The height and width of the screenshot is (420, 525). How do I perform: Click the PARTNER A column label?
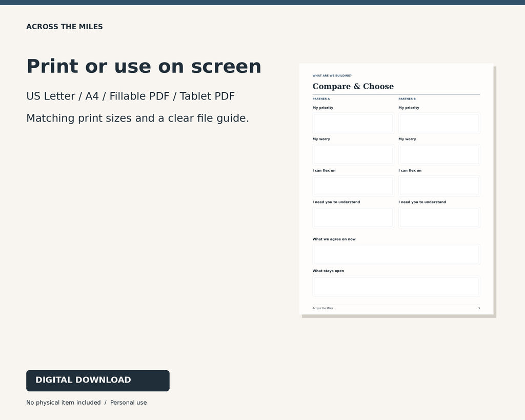click(x=321, y=99)
